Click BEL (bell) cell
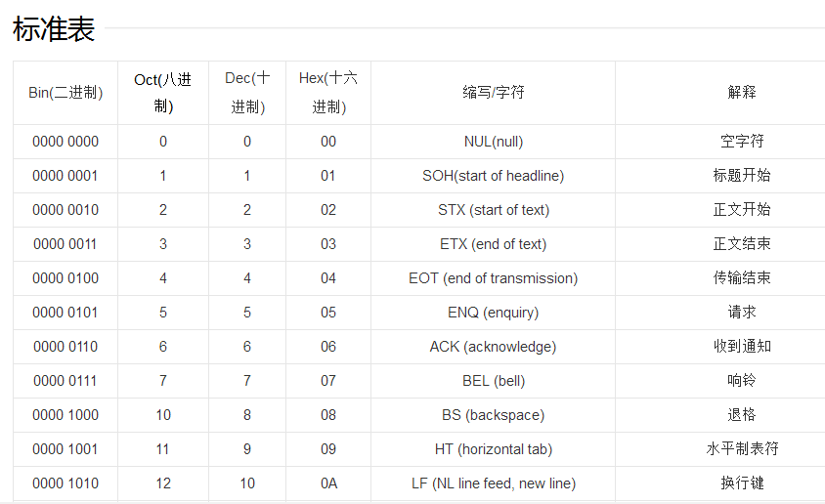The height and width of the screenshot is (504, 825). pyautogui.click(x=494, y=381)
